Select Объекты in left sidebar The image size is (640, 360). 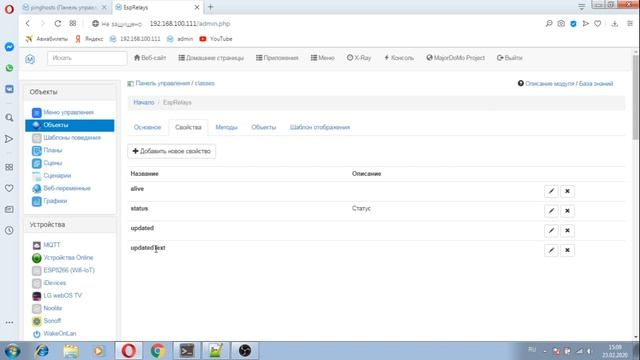tap(70, 125)
